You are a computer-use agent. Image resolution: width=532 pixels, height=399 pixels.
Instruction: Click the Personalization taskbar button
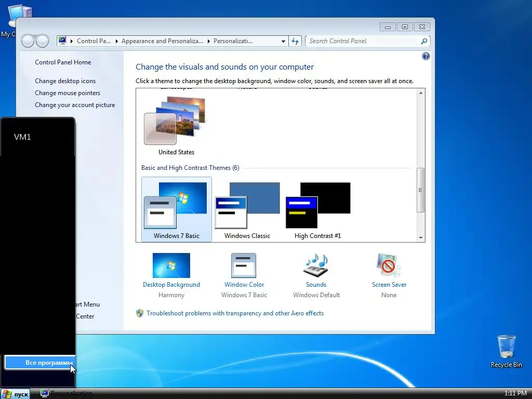(66, 394)
